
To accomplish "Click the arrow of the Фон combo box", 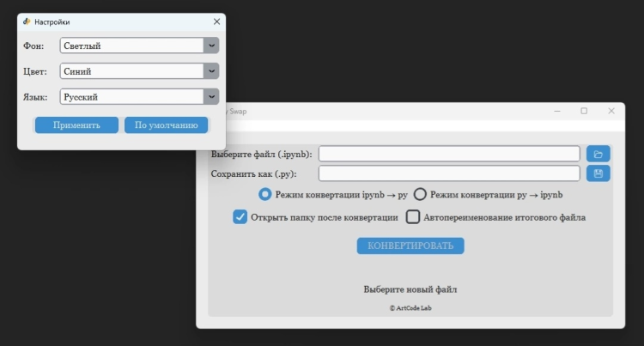I will click(x=211, y=46).
